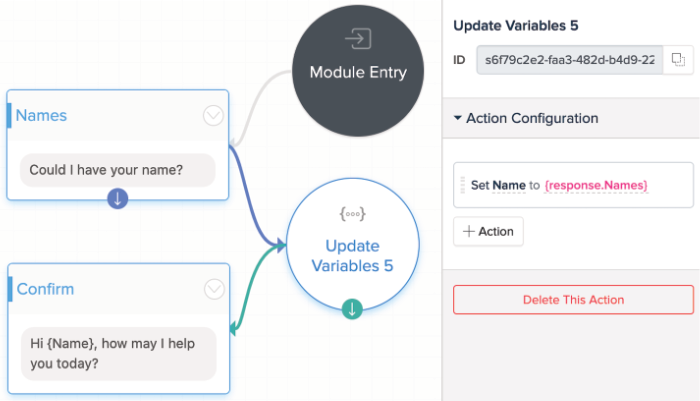Collapse the Action Configuration section

(458, 118)
